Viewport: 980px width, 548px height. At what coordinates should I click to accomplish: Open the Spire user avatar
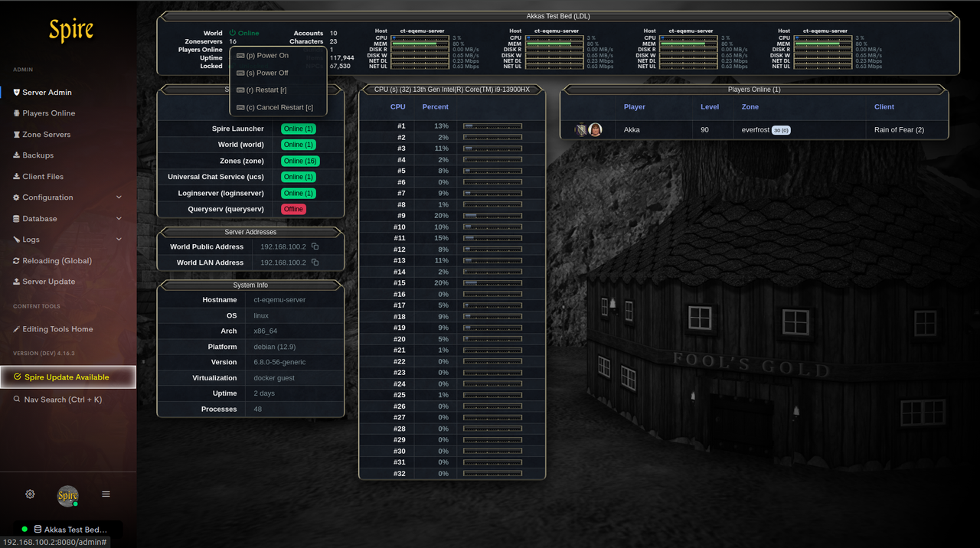pyautogui.click(x=68, y=495)
